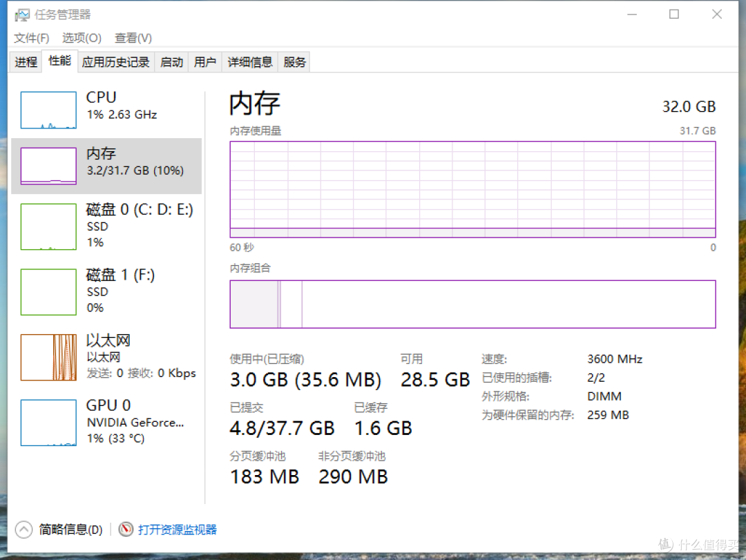The height and width of the screenshot is (560, 746).
Task: Switch to the 用户 tab
Action: (x=205, y=62)
